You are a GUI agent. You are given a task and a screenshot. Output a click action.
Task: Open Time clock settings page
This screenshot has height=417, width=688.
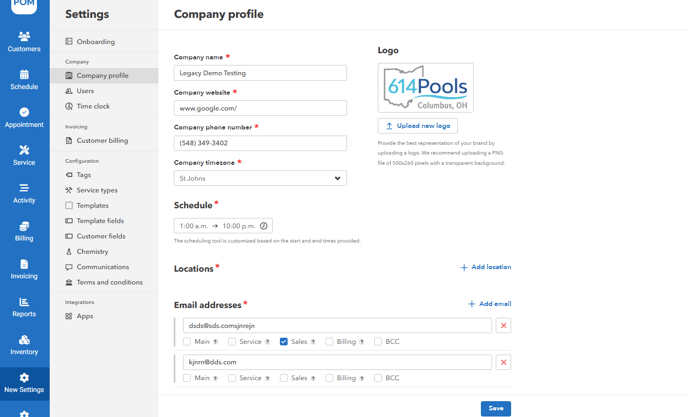pos(93,106)
